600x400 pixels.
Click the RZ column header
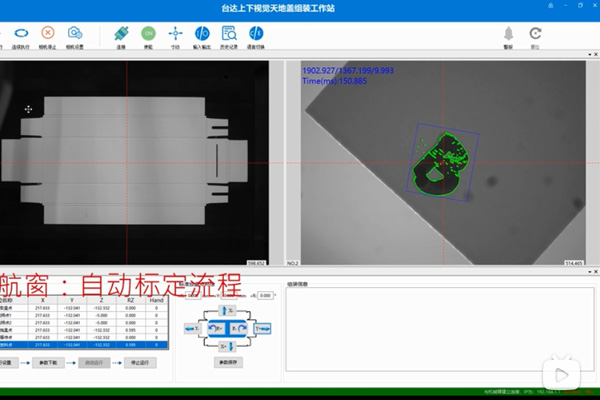point(130,300)
